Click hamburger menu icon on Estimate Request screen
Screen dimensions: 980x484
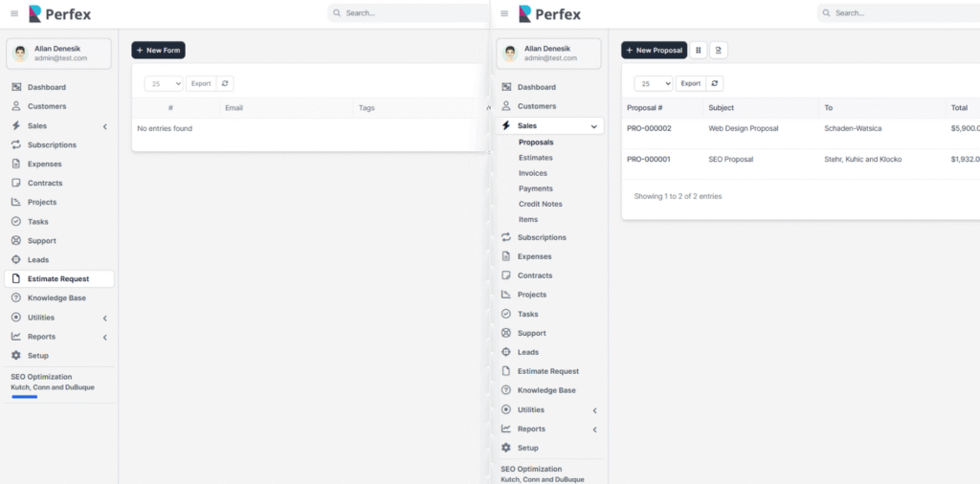(x=14, y=13)
